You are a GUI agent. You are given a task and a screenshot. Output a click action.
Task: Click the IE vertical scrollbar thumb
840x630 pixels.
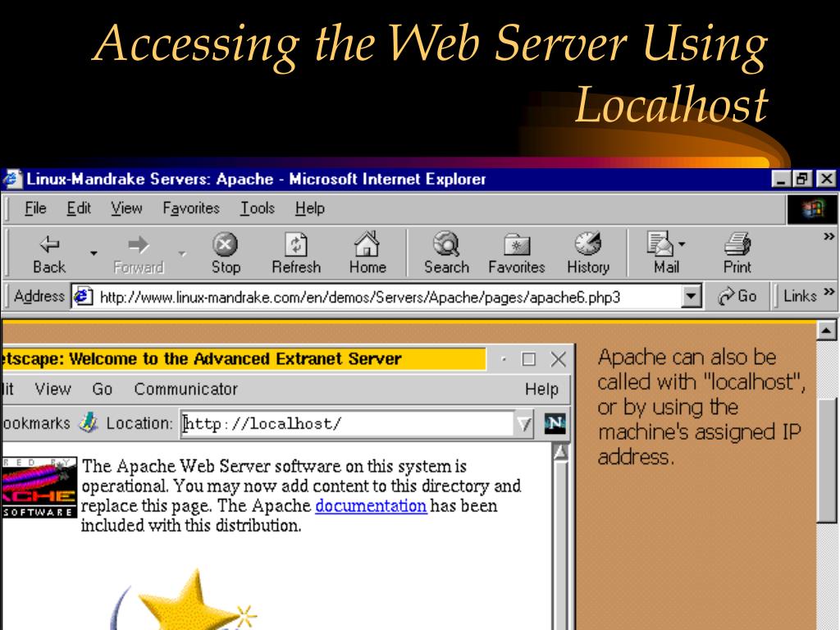click(x=826, y=459)
